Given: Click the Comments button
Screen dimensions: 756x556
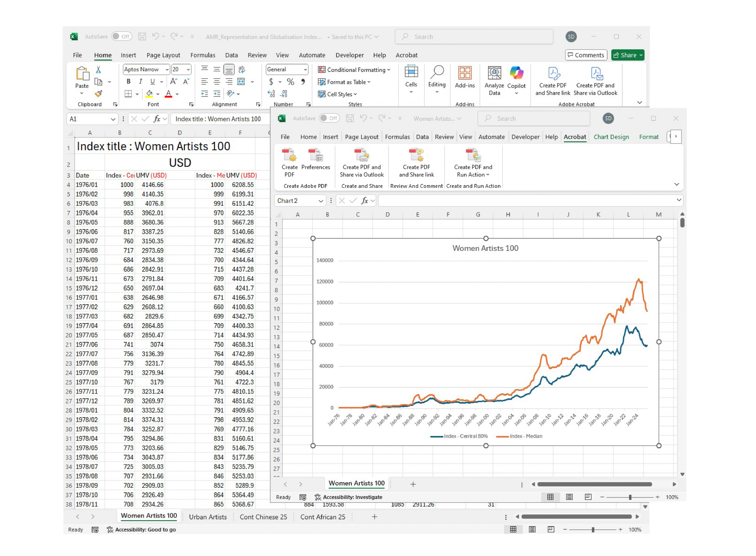Looking at the screenshot, I should click(586, 55).
